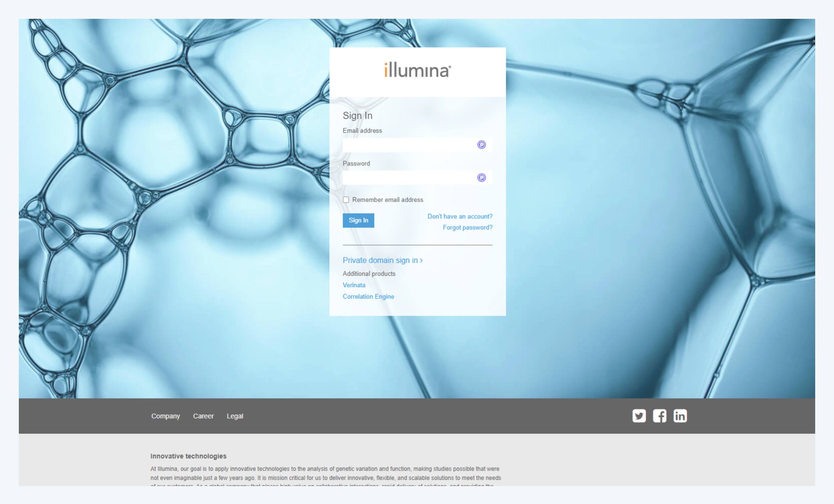This screenshot has height=504, width=834.
Task: Click the Innovative technologies heading
Action: click(x=188, y=456)
